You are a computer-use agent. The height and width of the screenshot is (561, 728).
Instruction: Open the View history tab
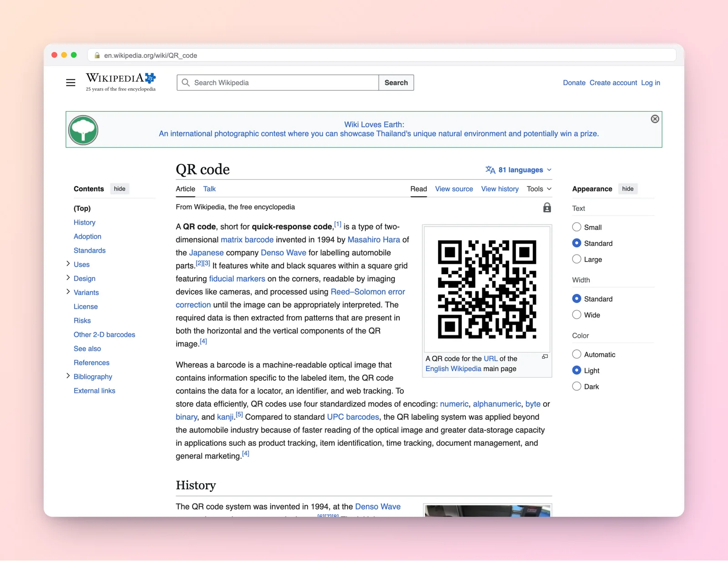pos(500,189)
